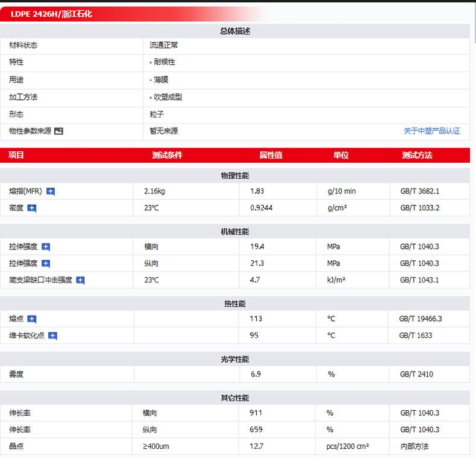The image size is (476, 459).
Task: Click plus icon for 横向 拉伸强度 row
Action: 46,247
